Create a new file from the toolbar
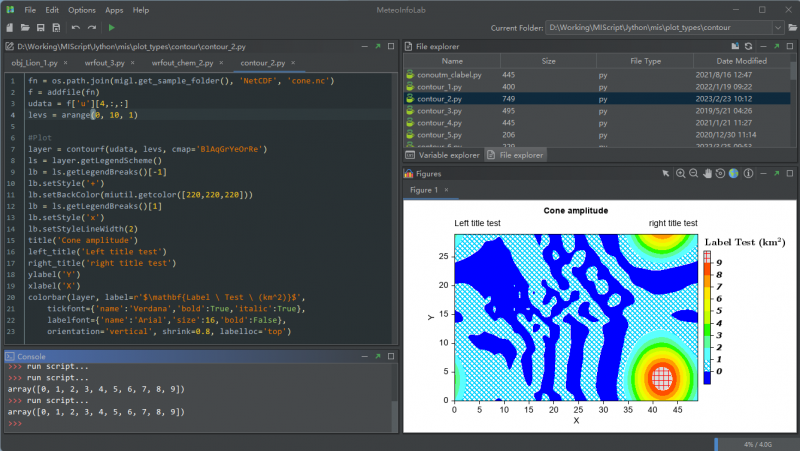 [x=9, y=27]
